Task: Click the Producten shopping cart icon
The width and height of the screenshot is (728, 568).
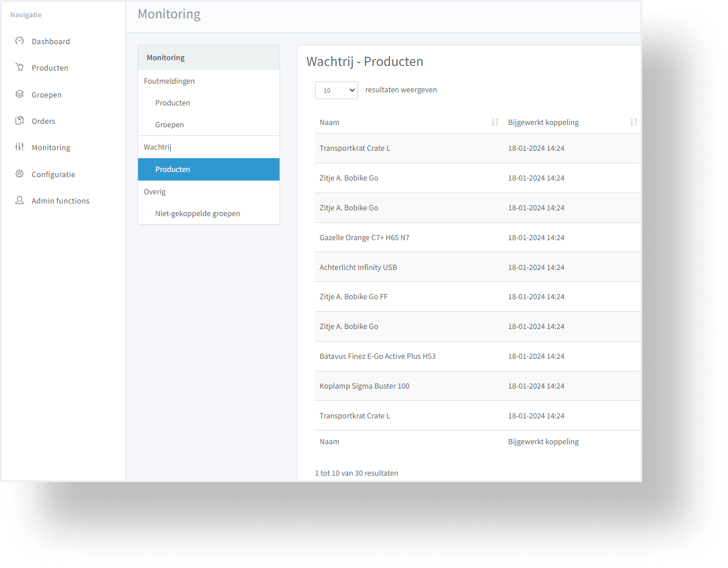Action: pos(19,67)
